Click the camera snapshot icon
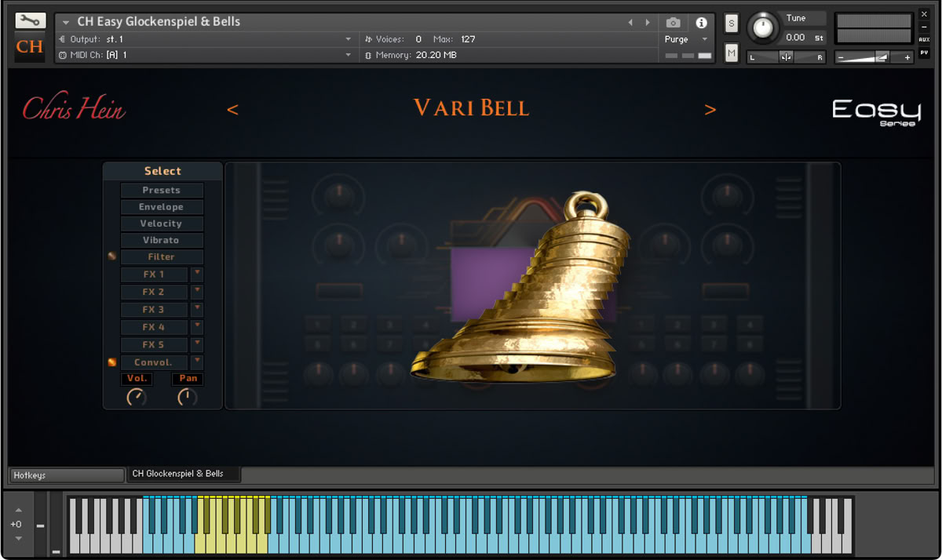942x560 pixels. [x=673, y=23]
